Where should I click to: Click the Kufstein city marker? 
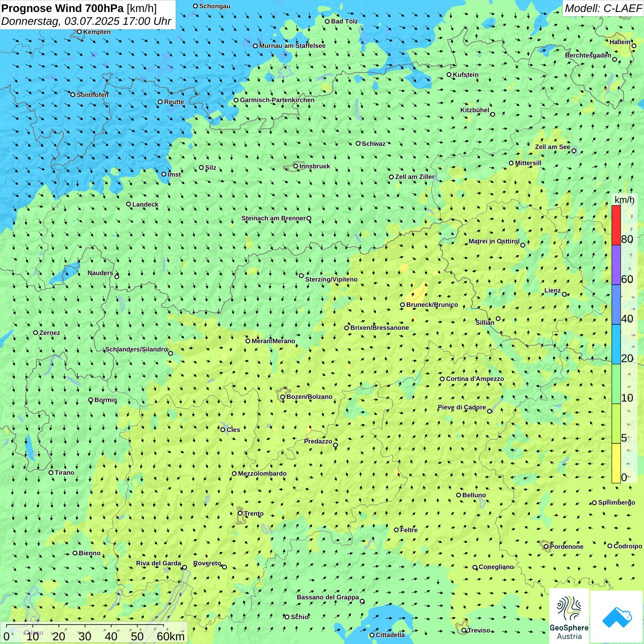tap(449, 75)
